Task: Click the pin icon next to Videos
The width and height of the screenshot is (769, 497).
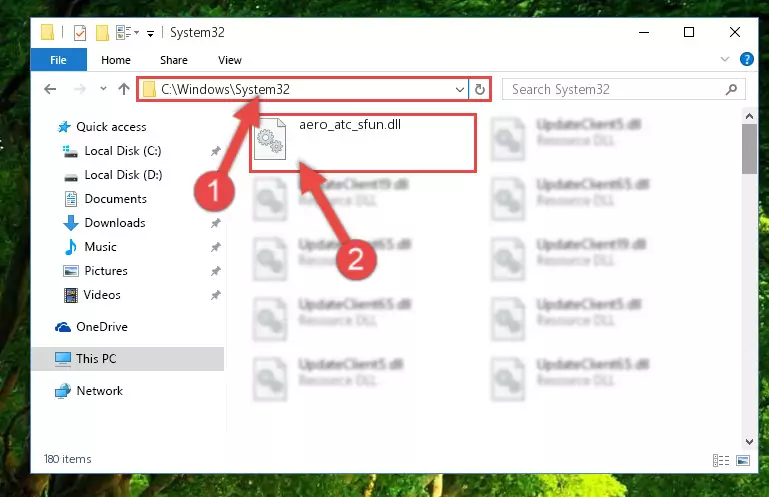Action: pyautogui.click(x=215, y=295)
